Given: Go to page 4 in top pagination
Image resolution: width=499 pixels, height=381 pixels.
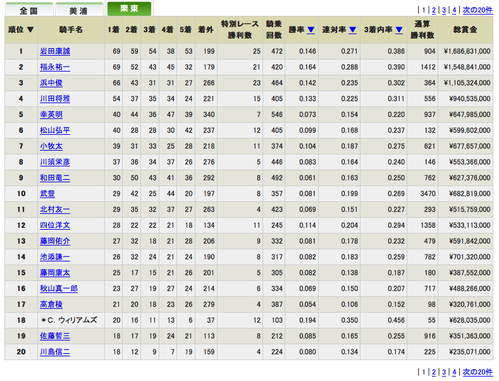Looking at the screenshot, I should tap(454, 10).
